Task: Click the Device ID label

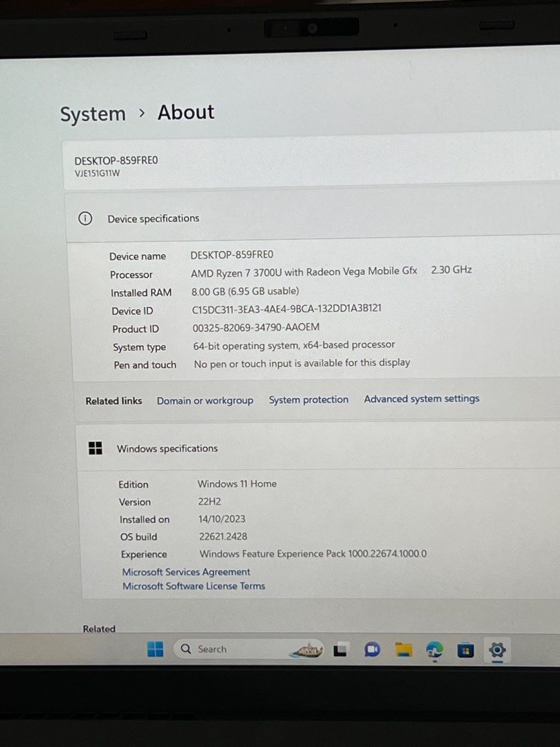Action: tap(132, 311)
